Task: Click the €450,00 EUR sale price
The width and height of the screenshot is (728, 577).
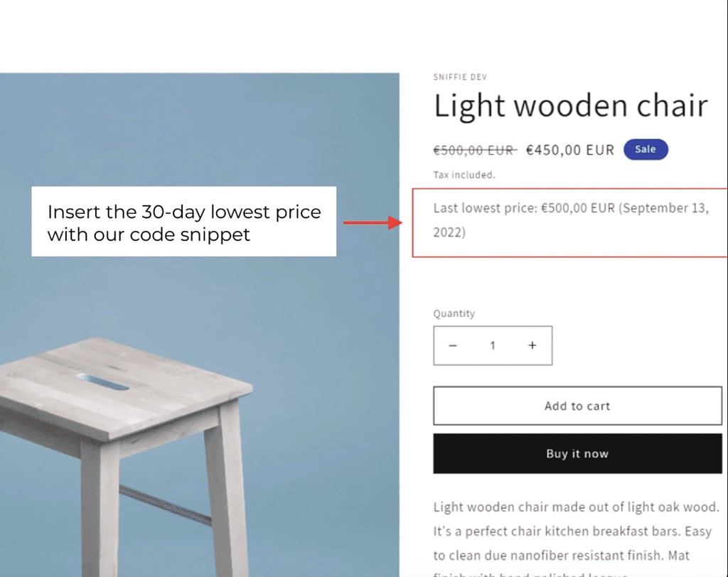Action: tap(570, 150)
